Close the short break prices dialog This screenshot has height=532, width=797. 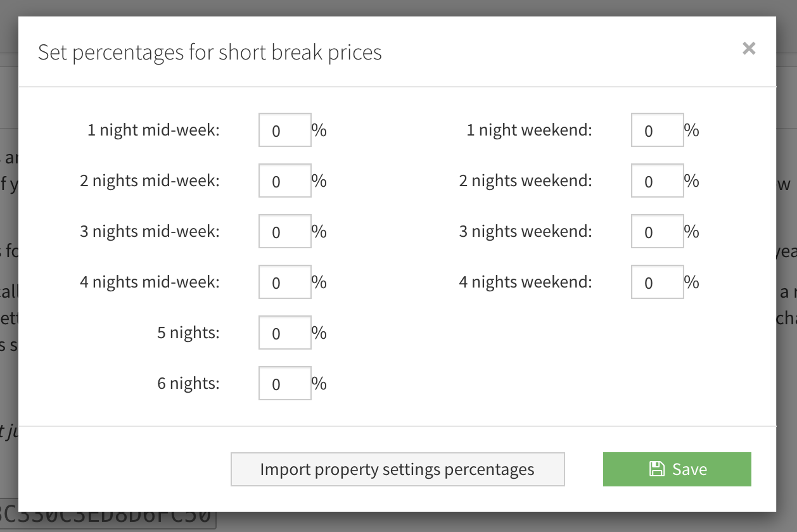click(x=749, y=48)
